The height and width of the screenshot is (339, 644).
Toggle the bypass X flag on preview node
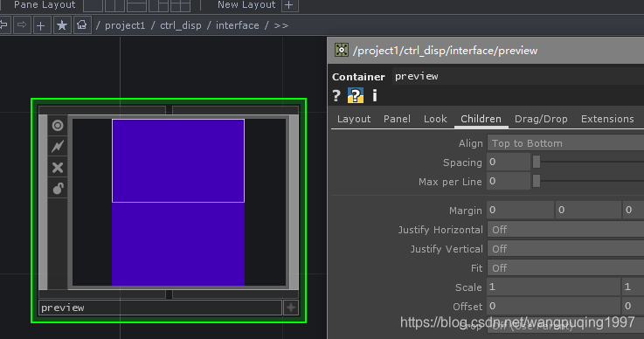(58, 168)
